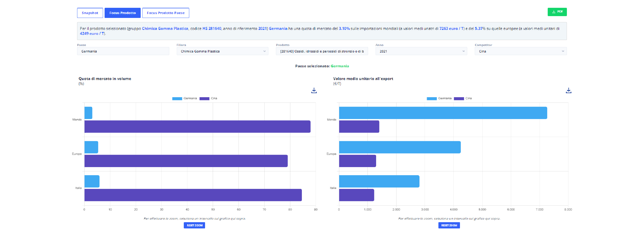Click the PDF export button

[x=557, y=12]
